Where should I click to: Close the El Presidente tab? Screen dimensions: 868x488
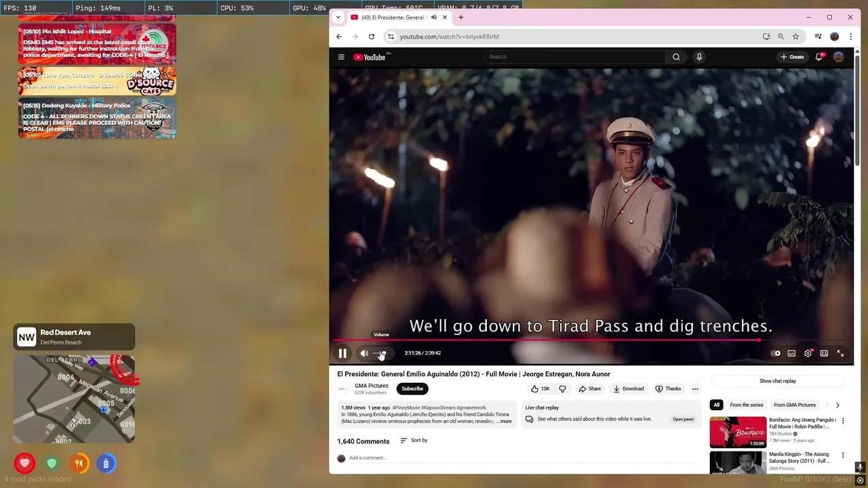coord(445,18)
